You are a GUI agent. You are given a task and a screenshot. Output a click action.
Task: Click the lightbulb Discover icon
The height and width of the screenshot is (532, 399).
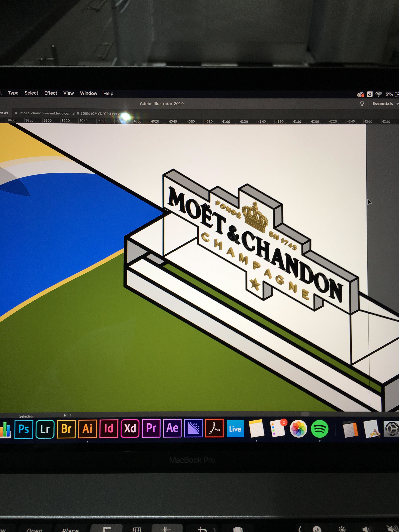tap(362, 104)
